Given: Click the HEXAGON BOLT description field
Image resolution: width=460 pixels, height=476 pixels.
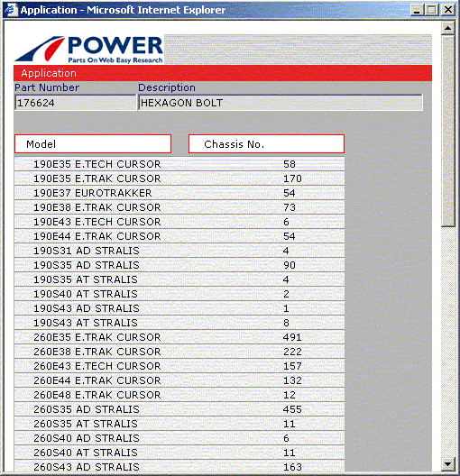Looking at the screenshot, I should coord(281,103).
